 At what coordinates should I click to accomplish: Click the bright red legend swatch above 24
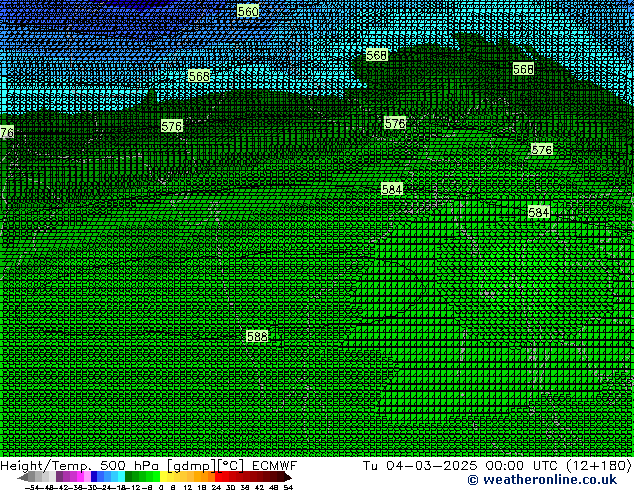tap(218, 476)
